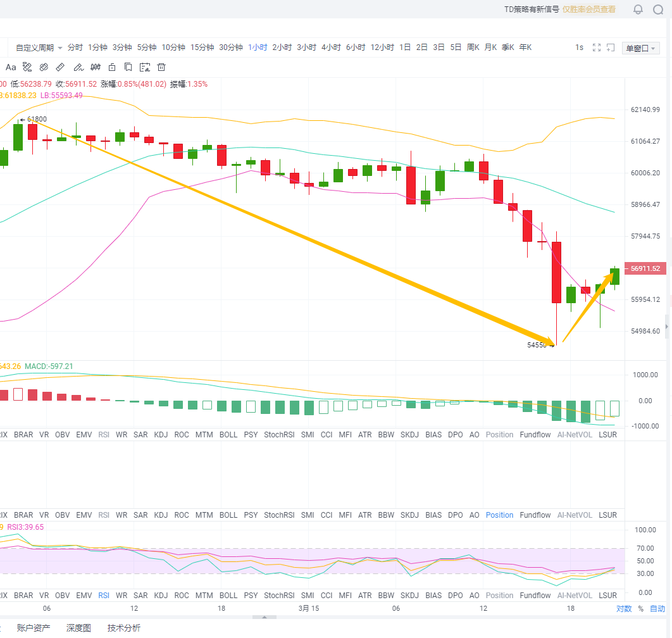Open the notification bell

pyautogui.click(x=638, y=9)
